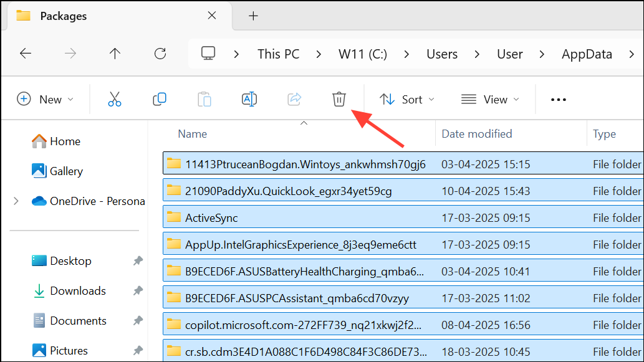Open Downloads in the sidebar
Image resolution: width=644 pixels, height=362 pixels.
click(78, 291)
